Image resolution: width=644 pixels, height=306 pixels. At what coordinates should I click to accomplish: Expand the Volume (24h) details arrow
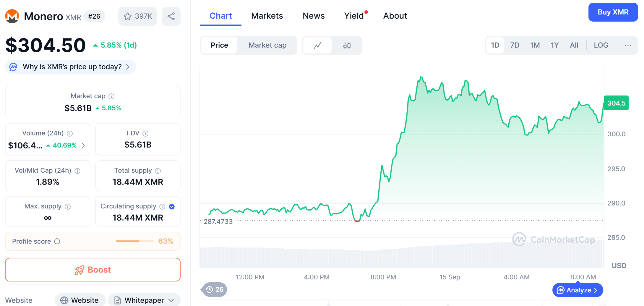[x=84, y=145]
